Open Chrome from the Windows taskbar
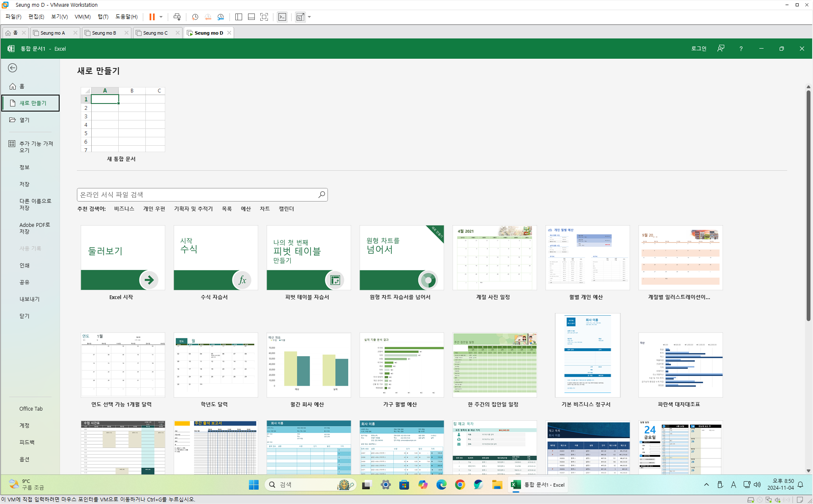 click(460, 485)
